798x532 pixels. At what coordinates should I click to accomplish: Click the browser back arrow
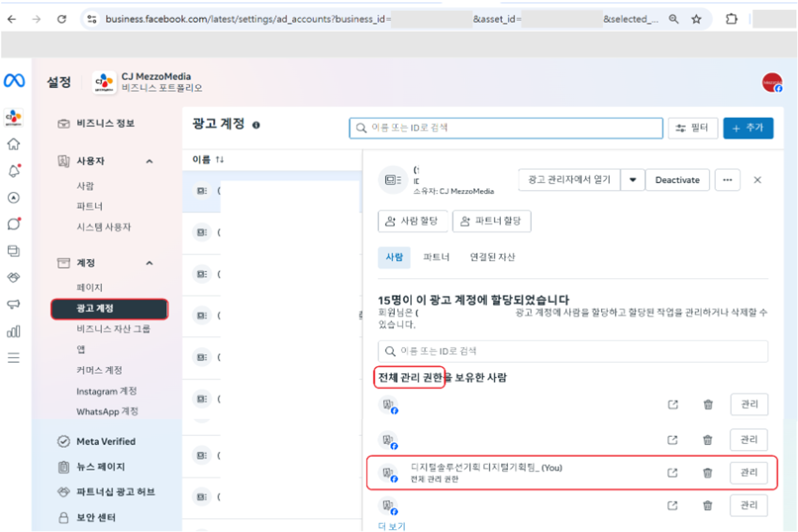(x=11, y=19)
